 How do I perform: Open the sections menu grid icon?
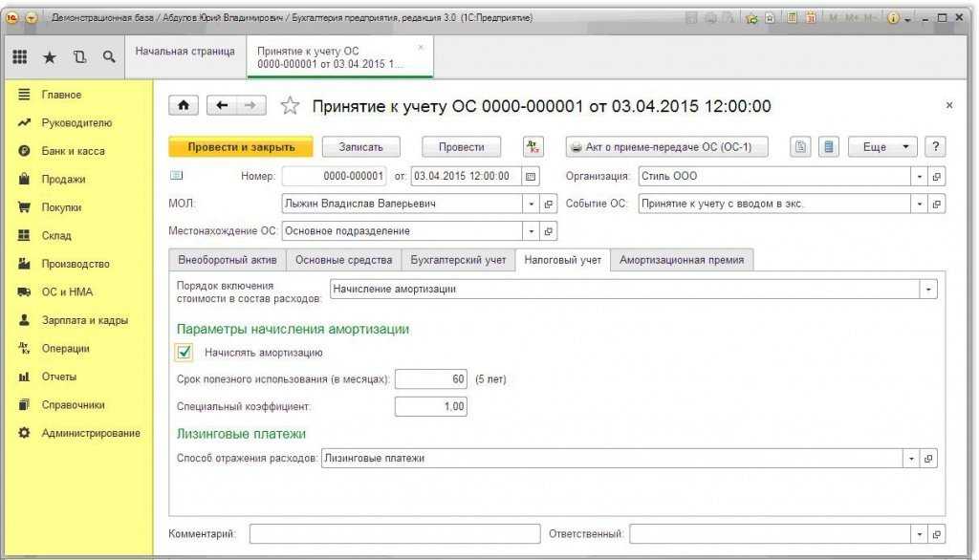pos(19,57)
